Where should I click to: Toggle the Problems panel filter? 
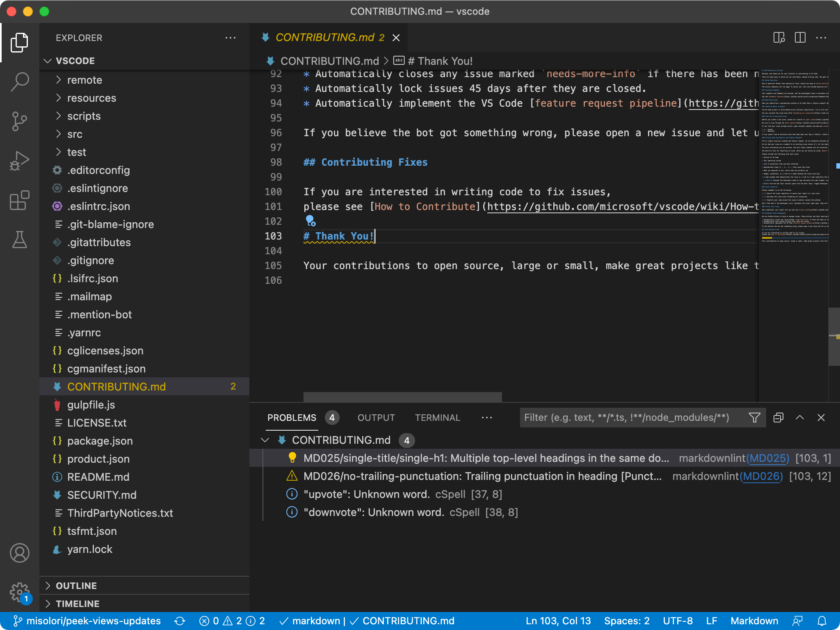pos(754,418)
